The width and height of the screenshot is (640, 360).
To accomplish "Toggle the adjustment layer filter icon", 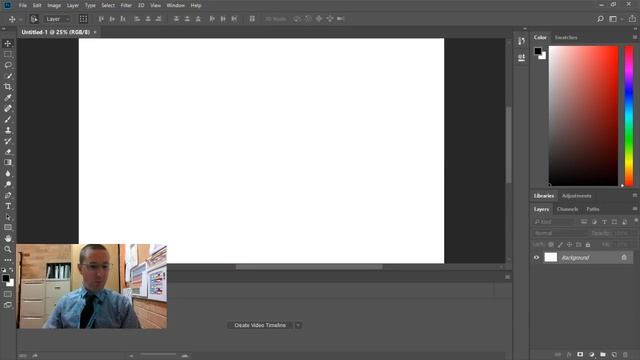I will pyautogui.click(x=594, y=222).
